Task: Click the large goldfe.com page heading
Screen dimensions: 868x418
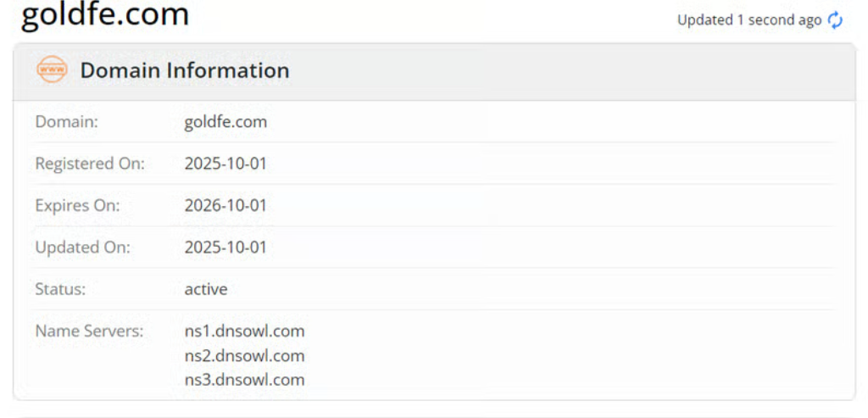Action: [x=105, y=15]
